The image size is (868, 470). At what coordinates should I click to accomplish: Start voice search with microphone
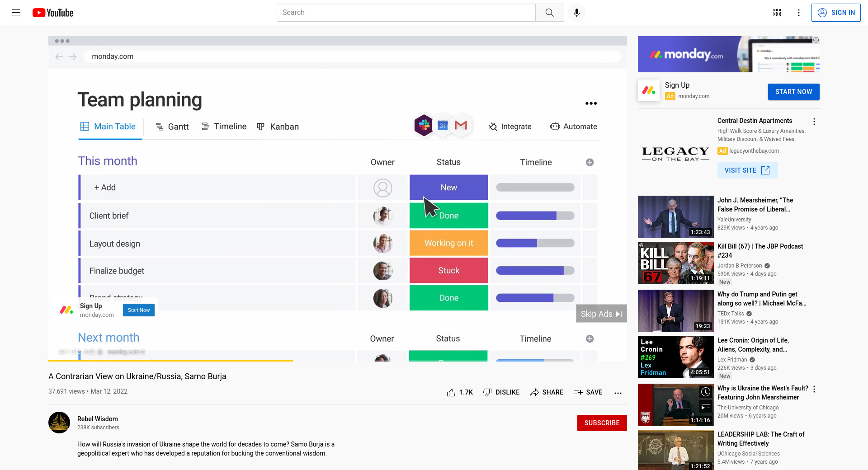coord(577,13)
